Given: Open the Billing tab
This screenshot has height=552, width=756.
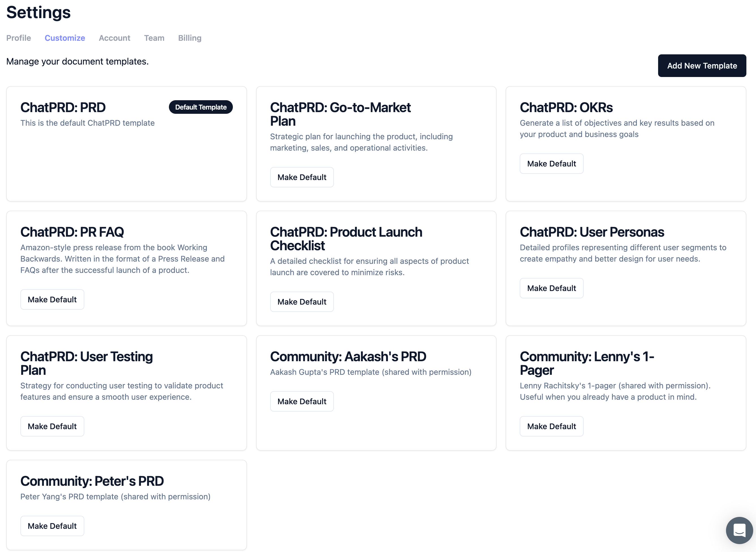Looking at the screenshot, I should (190, 38).
